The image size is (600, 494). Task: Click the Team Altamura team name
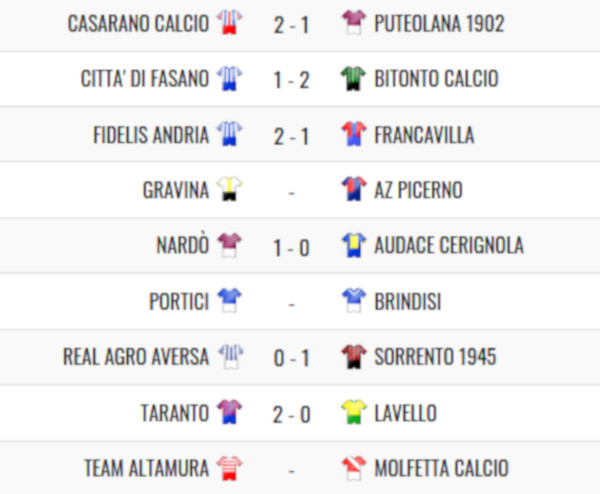tap(146, 468)
